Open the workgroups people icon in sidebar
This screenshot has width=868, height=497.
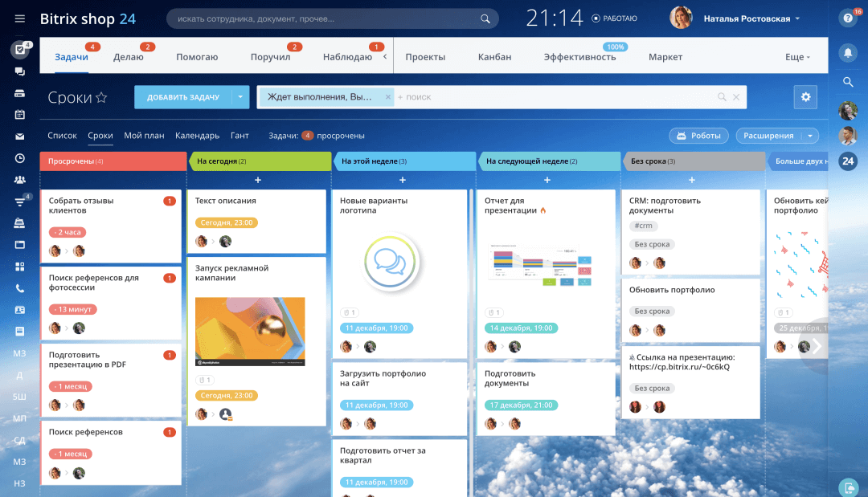pos(19,180)
